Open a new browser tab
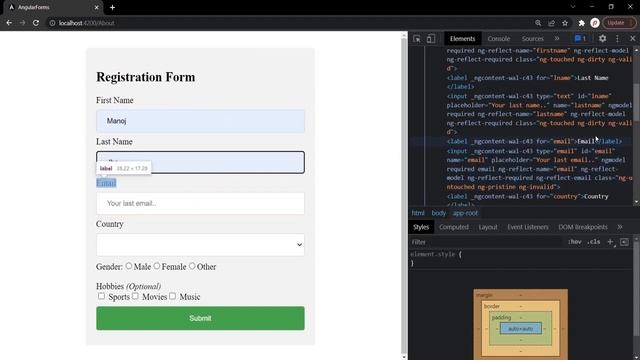Viewport: 640px width, 360px height. click(x=112, y=7)
